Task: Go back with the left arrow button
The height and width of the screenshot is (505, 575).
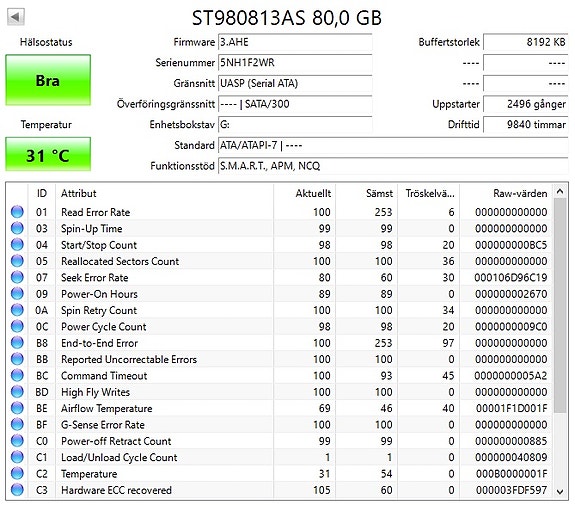Action: (15, 17)
